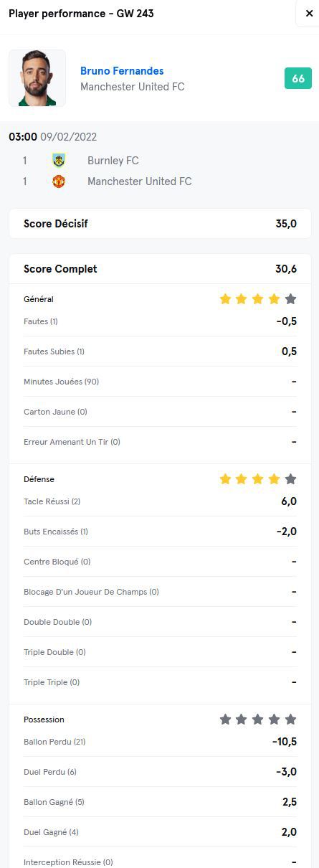Click the Fautes Subies value 0,5
Image resolution: width=319 pixels, height=868 pixels.
pyautogui.click(x=289, y=352)
